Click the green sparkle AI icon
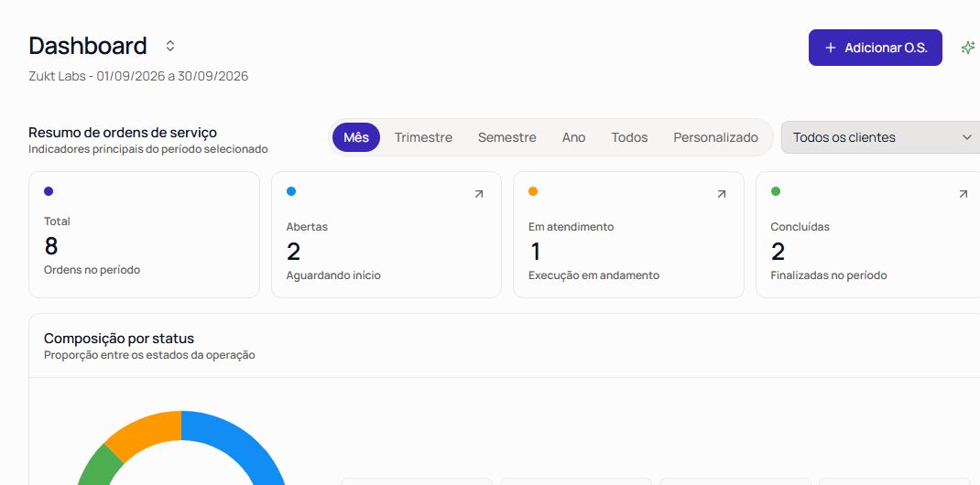This screenshot has width=980, height=485. [x=967, y=48]
